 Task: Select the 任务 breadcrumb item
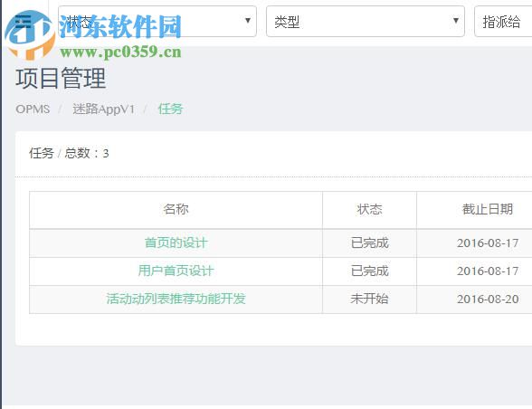170,109
